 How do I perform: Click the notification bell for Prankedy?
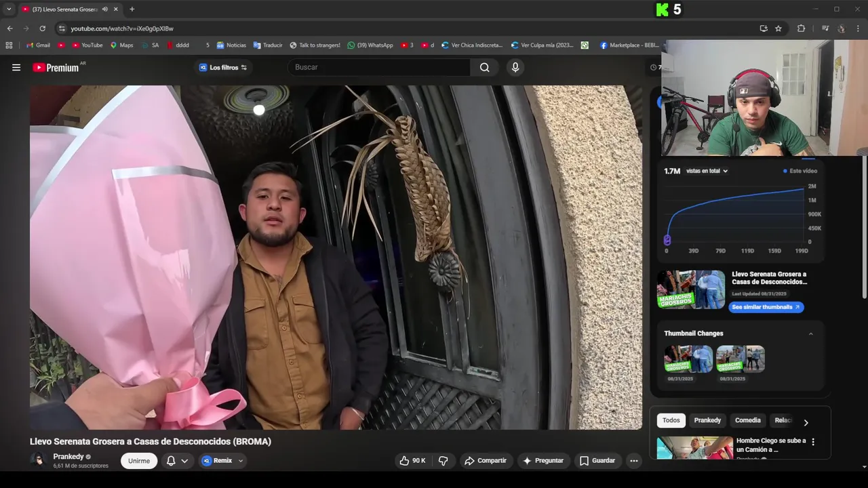coord(171,461)
